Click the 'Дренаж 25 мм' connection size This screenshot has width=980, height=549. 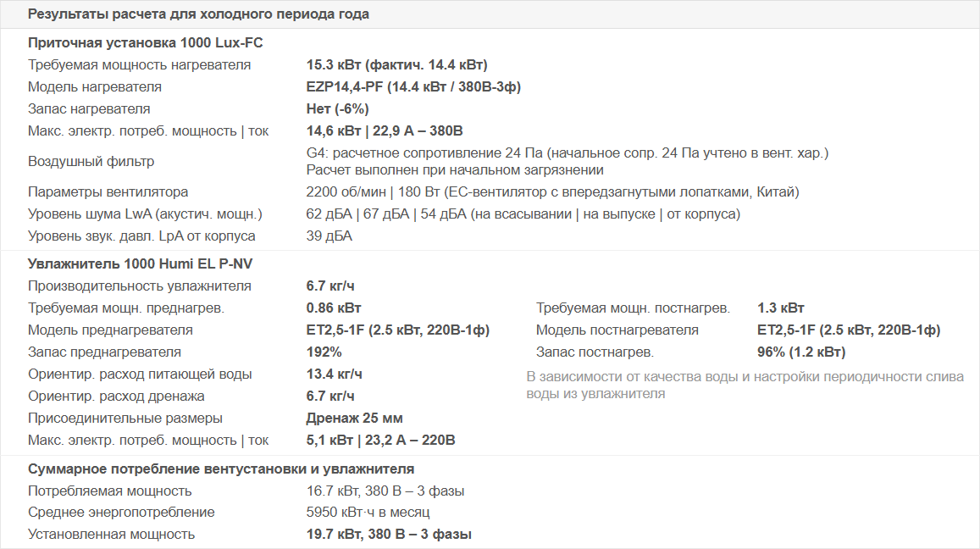coord(354,419)
